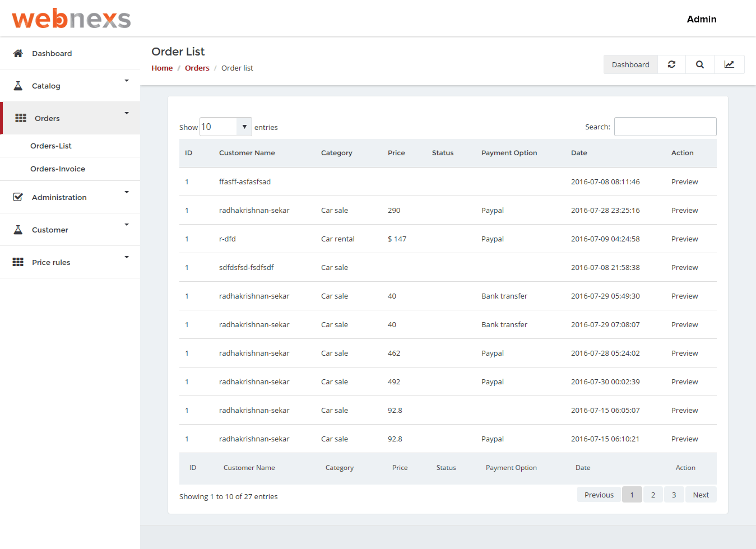
Task: Open Dashboard in the sidebar
Action: [x=70, y=53]
